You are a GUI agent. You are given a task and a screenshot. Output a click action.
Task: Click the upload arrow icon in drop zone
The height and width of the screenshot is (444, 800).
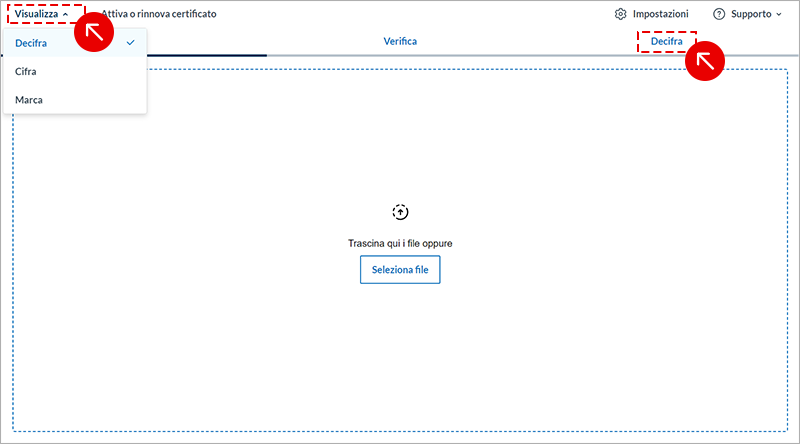click(400, 212)
